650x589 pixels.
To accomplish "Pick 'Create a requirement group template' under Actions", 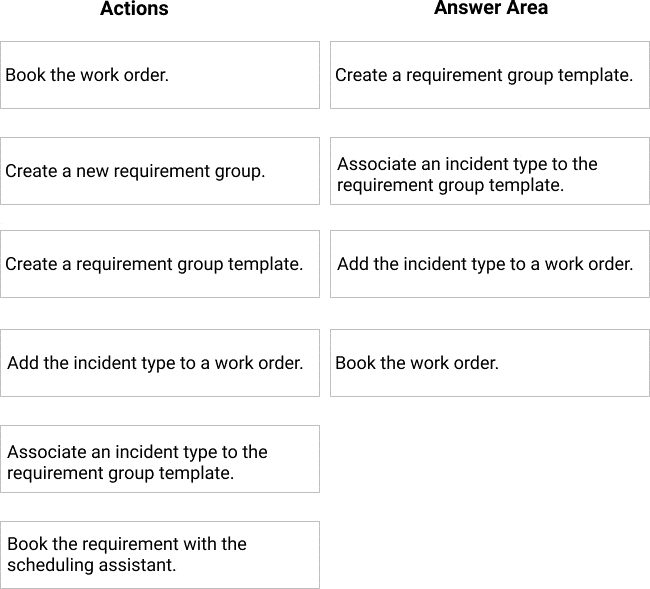I will [x=160, y=264].
